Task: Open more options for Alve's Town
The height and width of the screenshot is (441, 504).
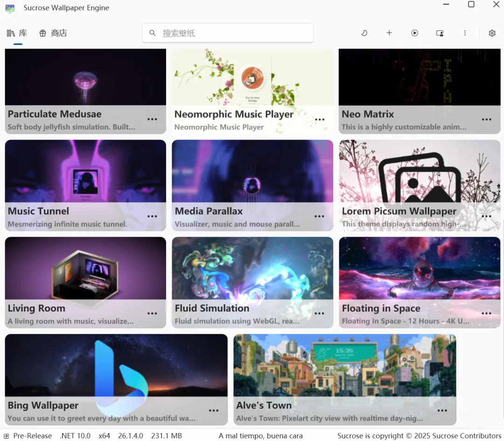Action: 442,411
